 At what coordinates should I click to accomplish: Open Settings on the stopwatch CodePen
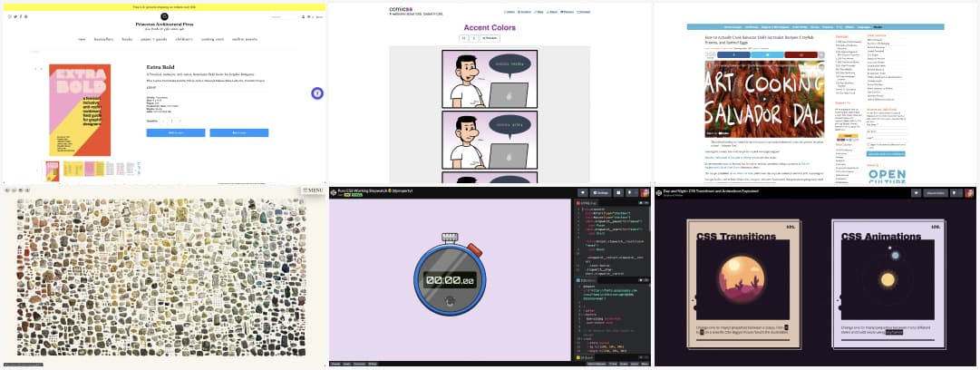point(599,192)
